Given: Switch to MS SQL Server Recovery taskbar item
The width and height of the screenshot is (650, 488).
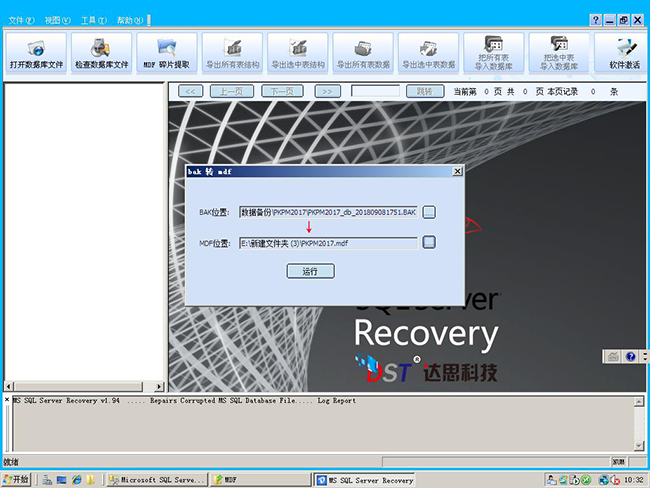Looking at the screenshot, I should click(x=364, y=480).
